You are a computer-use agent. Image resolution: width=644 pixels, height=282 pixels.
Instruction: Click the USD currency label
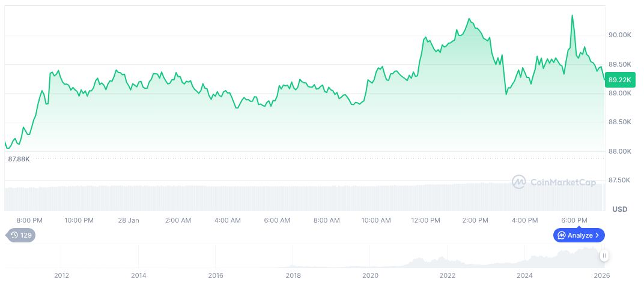619,209
